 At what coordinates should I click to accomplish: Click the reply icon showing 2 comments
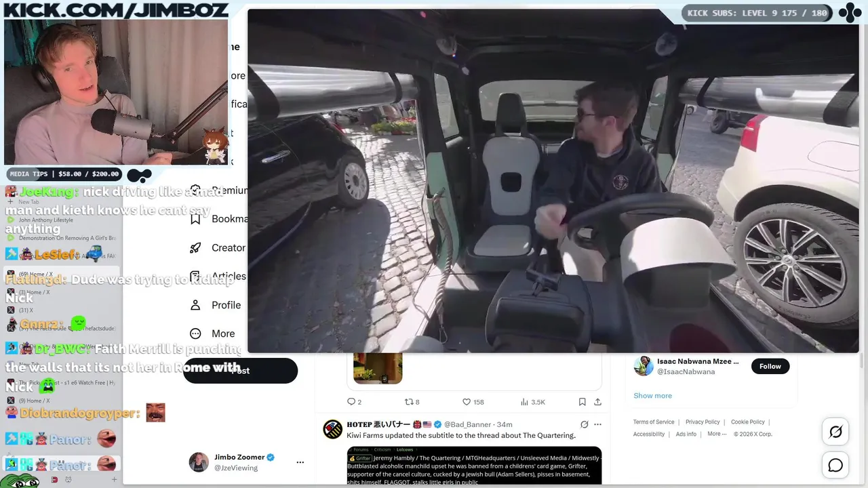[x=351, y=402]
